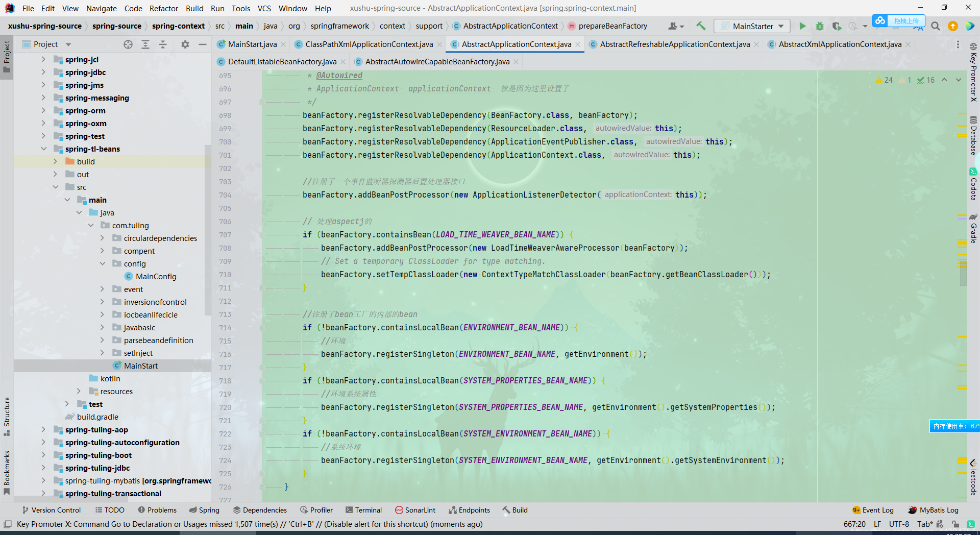Open the SonarLint tool window
The height and width of the screenshot is (535, 980).
(415, 510)
